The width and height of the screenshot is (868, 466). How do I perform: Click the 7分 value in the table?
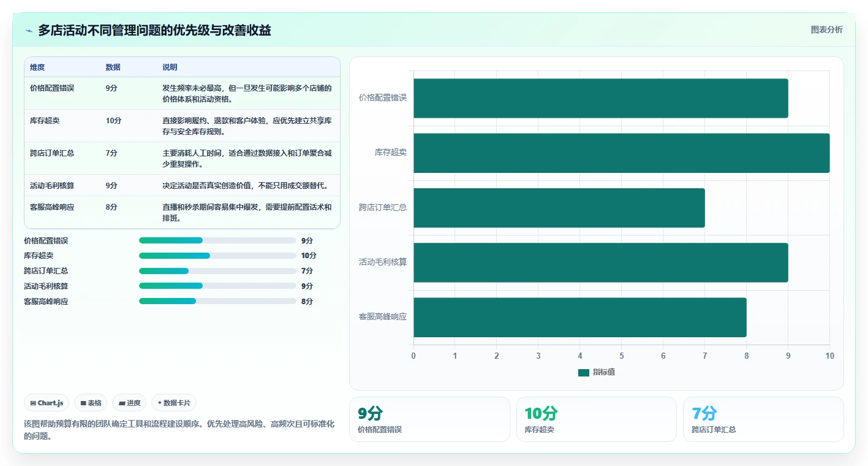111,153
